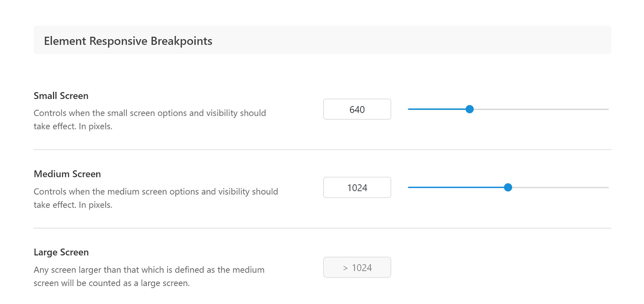Click the far left start of Small Screen slider

(409, 109)
